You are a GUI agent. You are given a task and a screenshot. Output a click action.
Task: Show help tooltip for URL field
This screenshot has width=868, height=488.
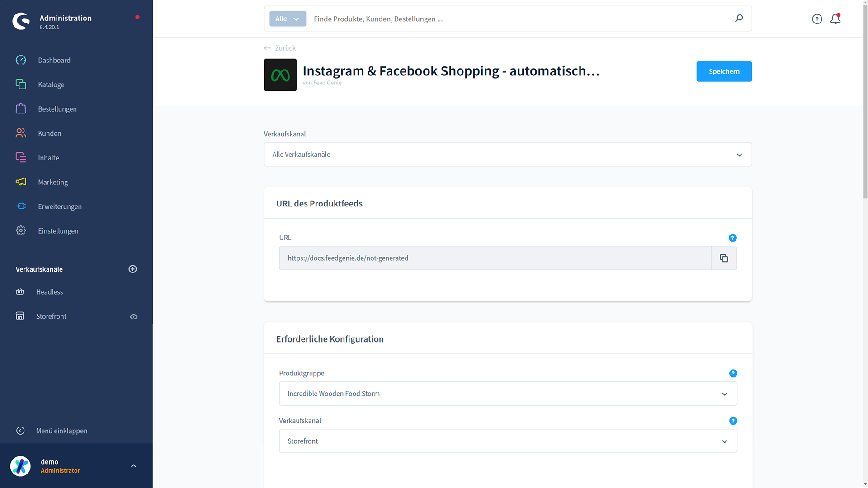pyautogui.click(x=733, y=238)
